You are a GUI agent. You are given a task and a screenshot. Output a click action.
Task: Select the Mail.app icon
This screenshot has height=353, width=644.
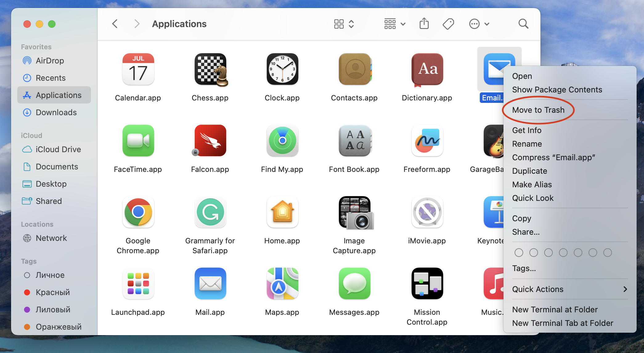coord(210,284)
